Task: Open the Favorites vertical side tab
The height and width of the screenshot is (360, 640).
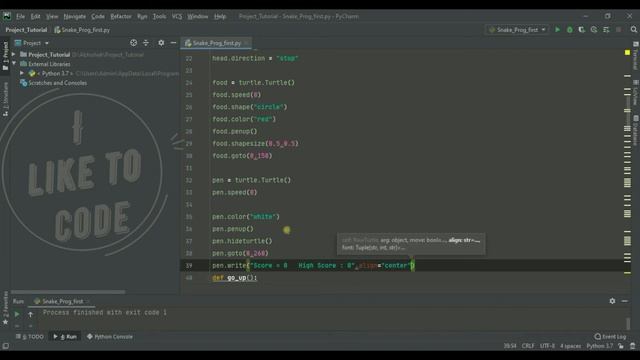Action: (5, 308)
